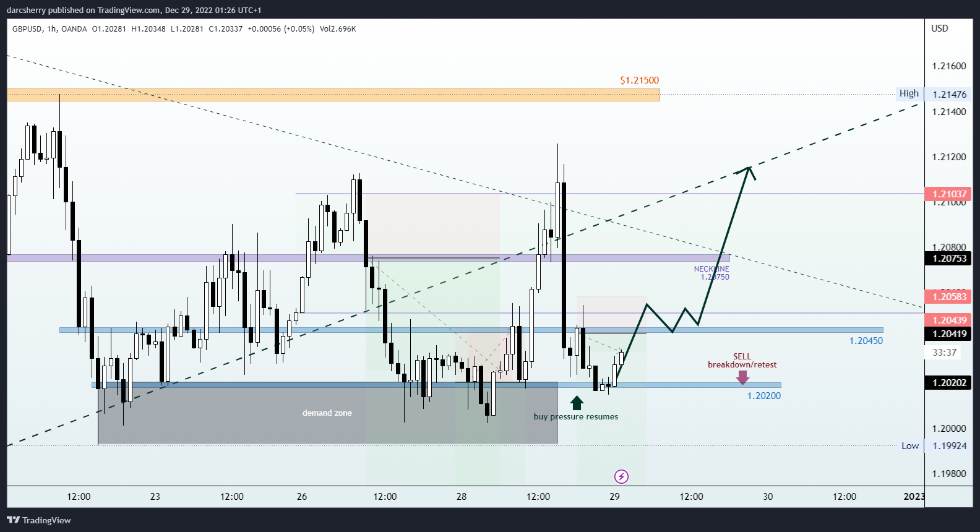Click the TradingView logo at bottom left

click(39, 520)
